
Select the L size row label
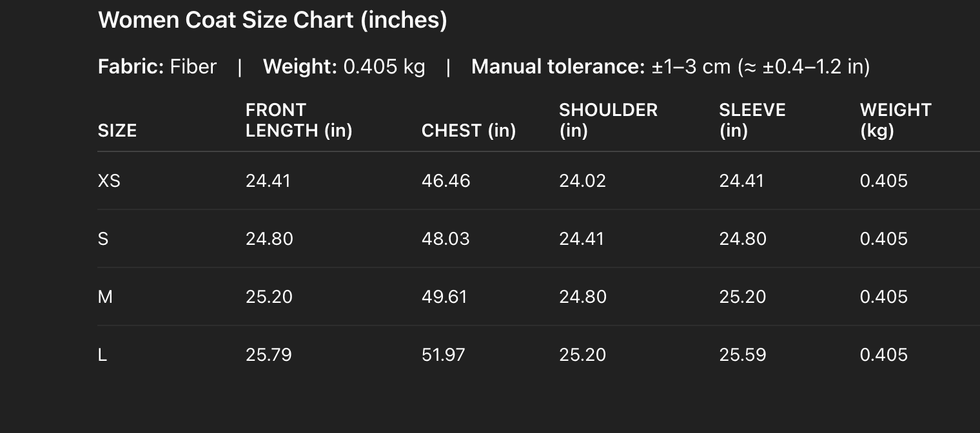[103, 355]
